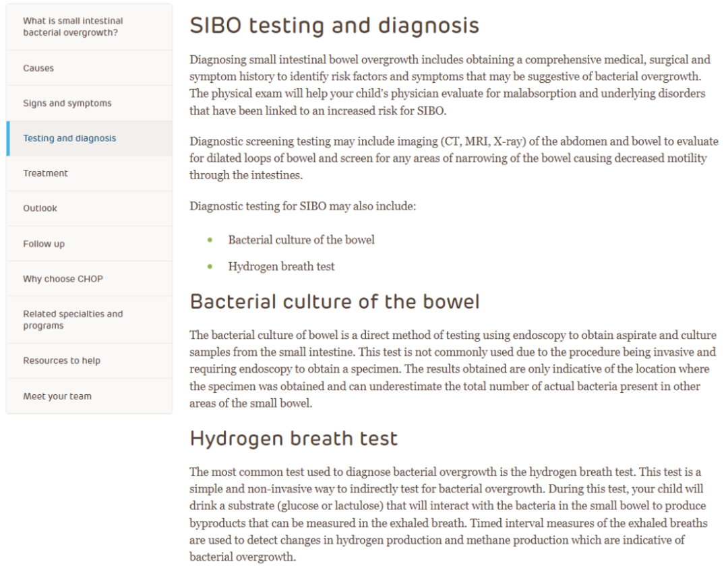Go to the Causes sidebar item
Image resolution: width=728 pixels, height=566 pixels.
(38, 68)
